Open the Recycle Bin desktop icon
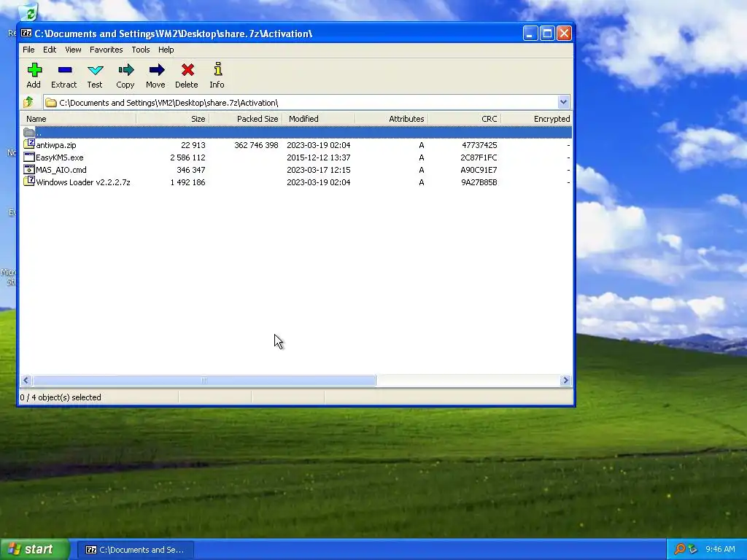 tap(28, 12)
